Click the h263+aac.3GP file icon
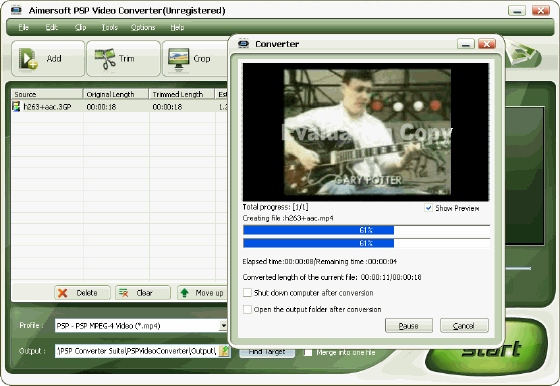Viewport: 560px width, 386px height. [16, 106]
